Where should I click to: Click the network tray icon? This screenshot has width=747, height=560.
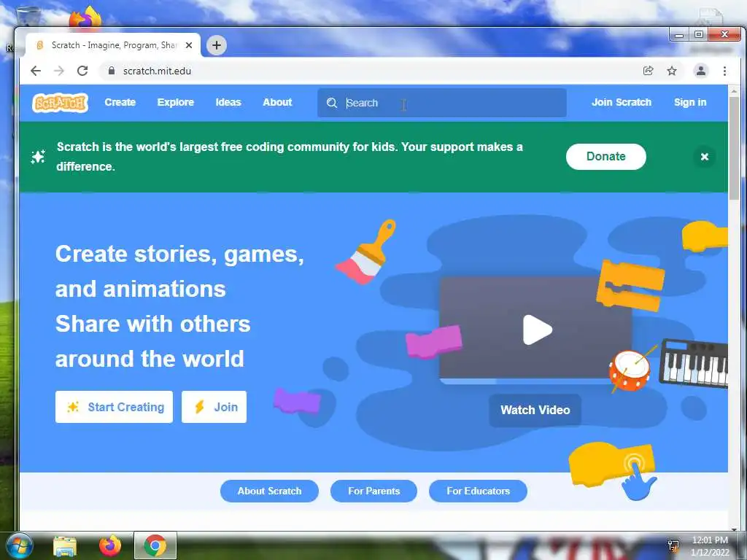click(x=673, y=545)
